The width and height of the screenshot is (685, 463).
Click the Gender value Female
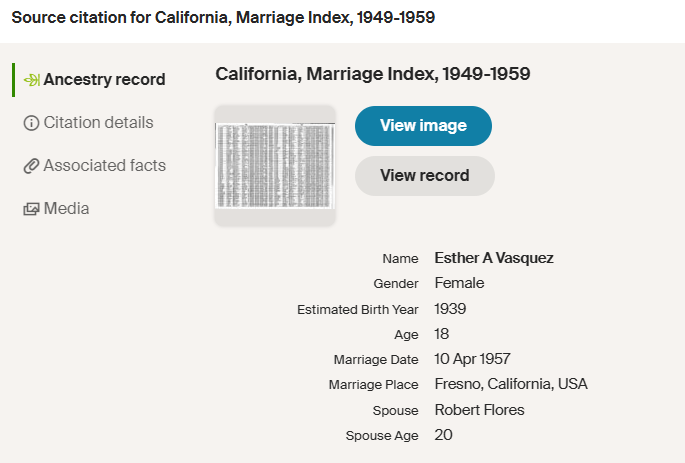point(459,283)
